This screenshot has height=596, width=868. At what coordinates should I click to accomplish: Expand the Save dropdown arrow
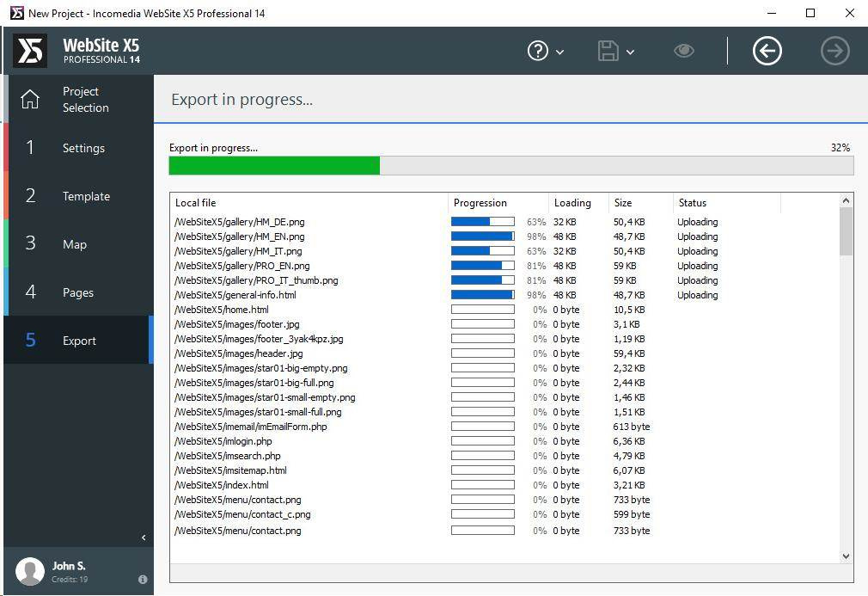631,52
